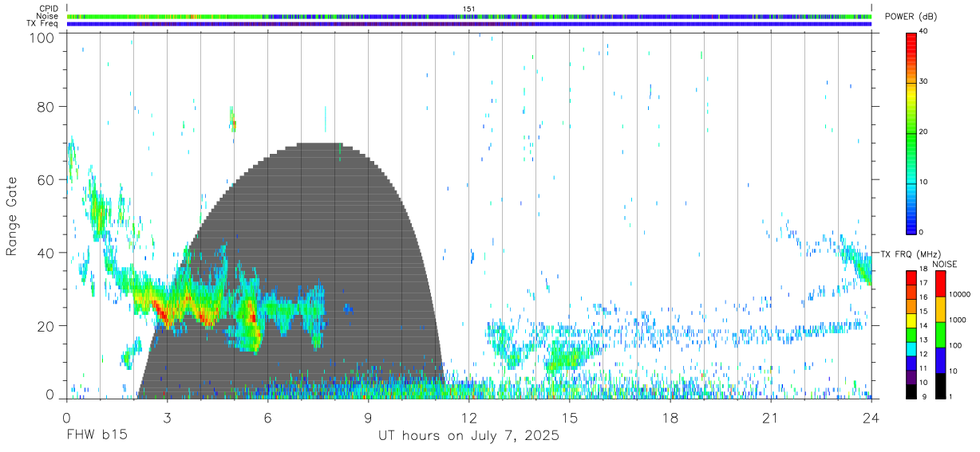
Task: Click the 'CPID' label
Action: coord(49,9)
